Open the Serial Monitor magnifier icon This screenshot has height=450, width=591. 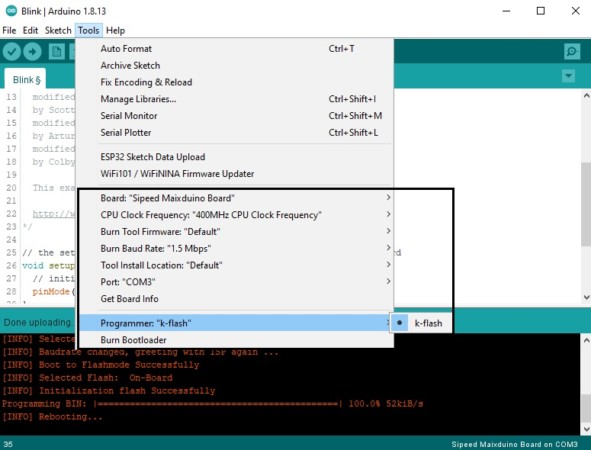[x=572, y=51]
